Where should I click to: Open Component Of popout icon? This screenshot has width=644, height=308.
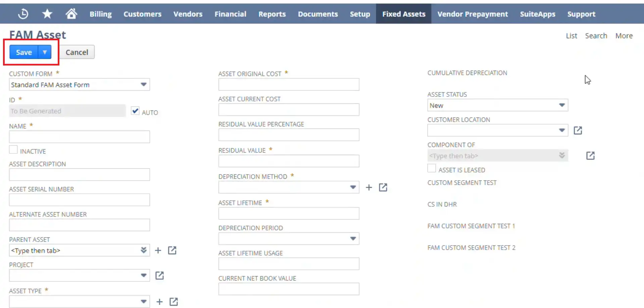point(590,155)
